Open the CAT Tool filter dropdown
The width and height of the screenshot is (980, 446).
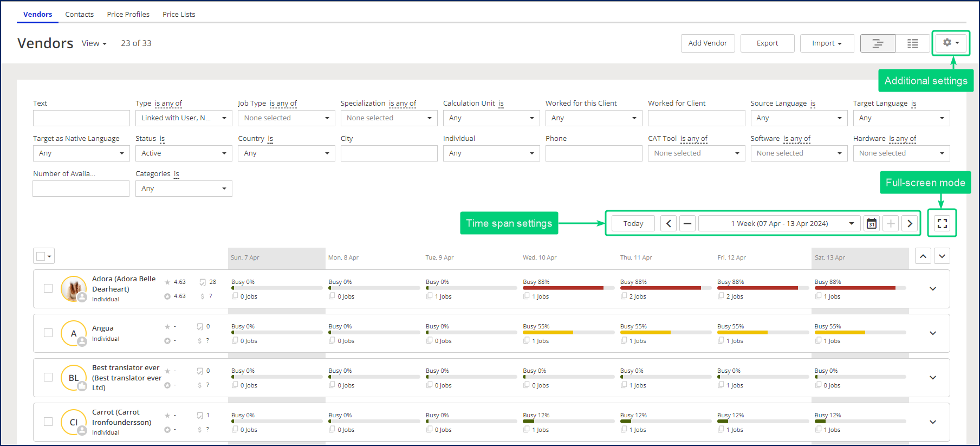point(696,153)
